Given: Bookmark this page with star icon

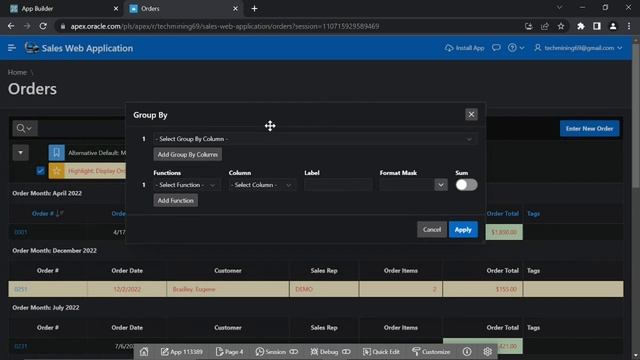Looking at the screenshot, I should pyautogui.click(x=561, y=26).
